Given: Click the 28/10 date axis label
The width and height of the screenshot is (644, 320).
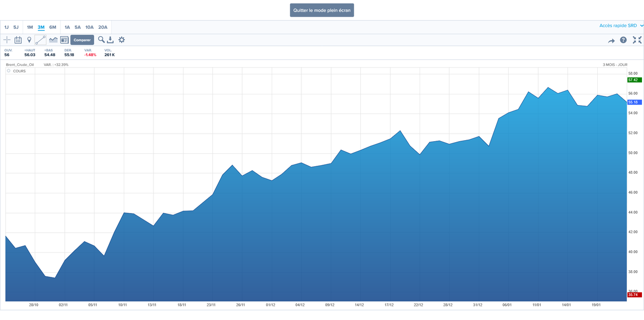Looking at the screenshot, I should (34, 305).
